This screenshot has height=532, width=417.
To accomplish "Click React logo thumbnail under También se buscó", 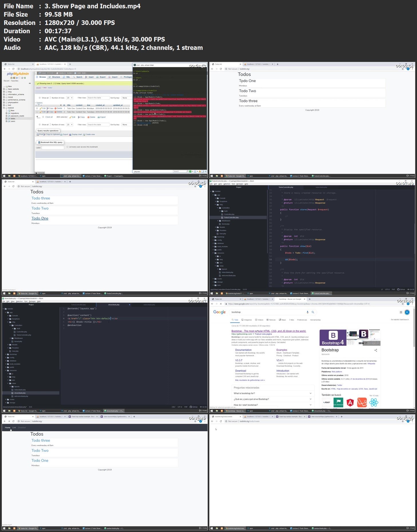I will pyautogui.click(x=374, y=403).
